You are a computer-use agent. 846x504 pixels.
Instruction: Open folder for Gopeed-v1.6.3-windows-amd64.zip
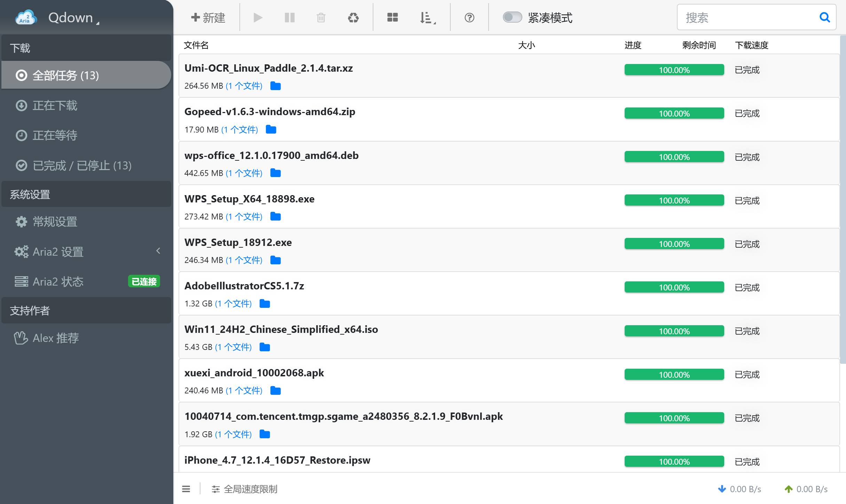coord(271,129)
